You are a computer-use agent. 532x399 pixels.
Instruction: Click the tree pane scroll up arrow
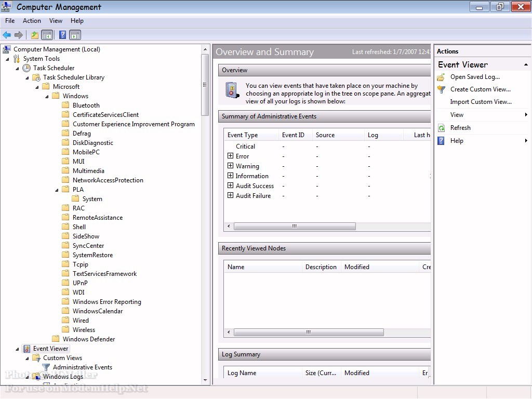point(205,49)
